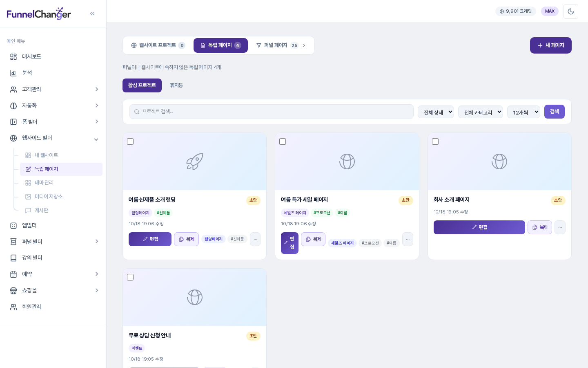This screenshot has width=588, height=368.
Task: Open more options for 회사 소개 페이지
Action: [x=560, y=227]
